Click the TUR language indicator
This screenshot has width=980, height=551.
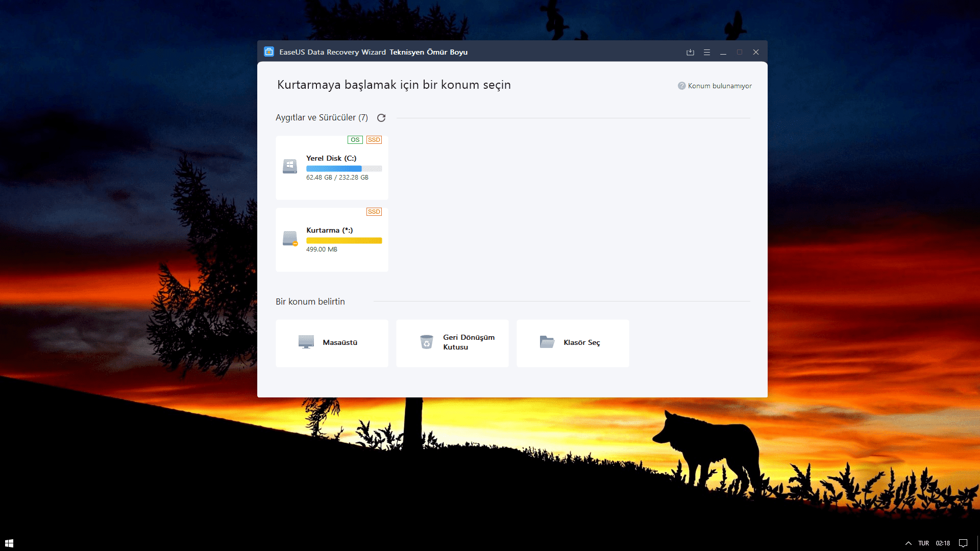coord(923,543)
